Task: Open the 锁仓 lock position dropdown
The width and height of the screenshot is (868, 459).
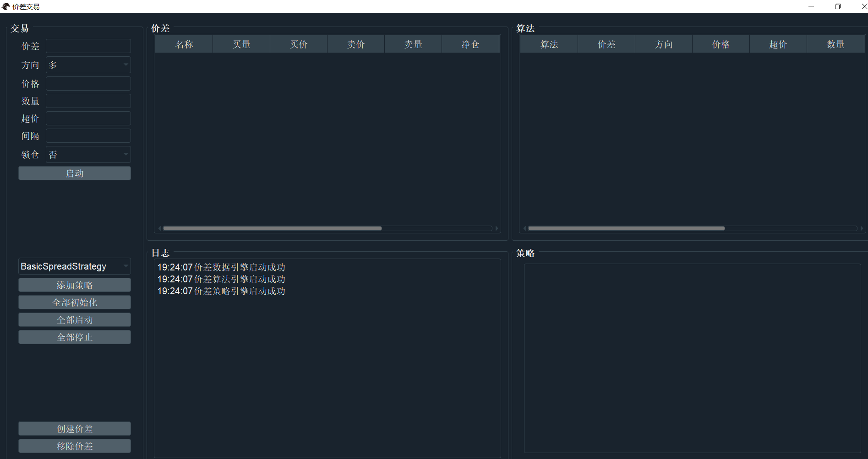Action: (x=88, y=154)
